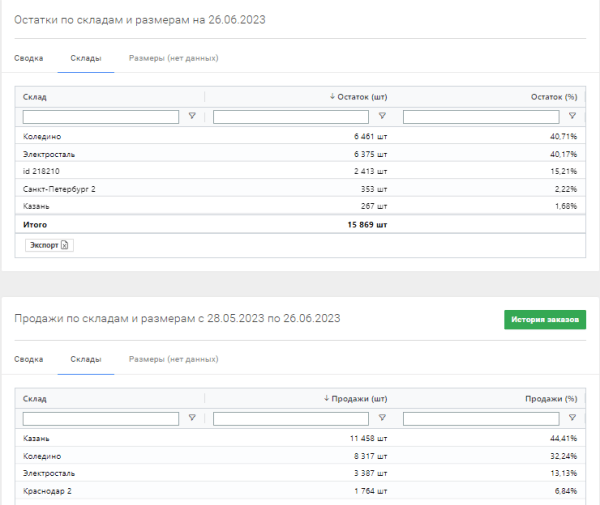Focus Продажи (шт) filter input field
The image size is (600, 505).
click(x=291, y=418)
